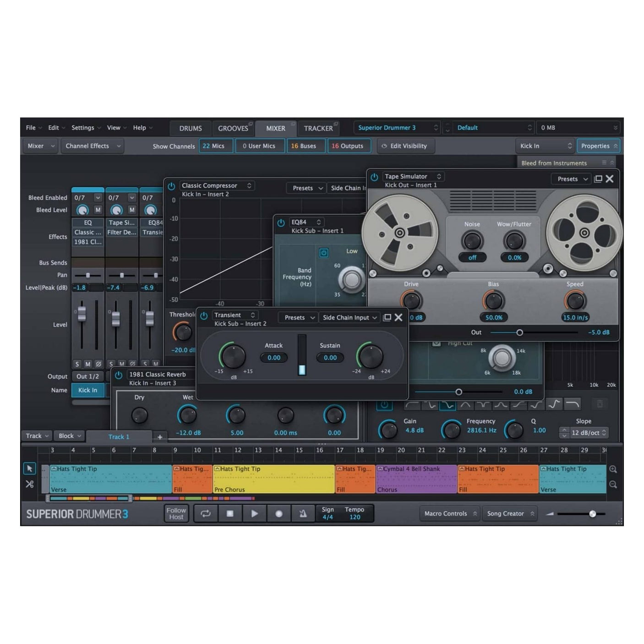Switch to the GROOVES tab

pyautogui.click(x=234, y=128)
